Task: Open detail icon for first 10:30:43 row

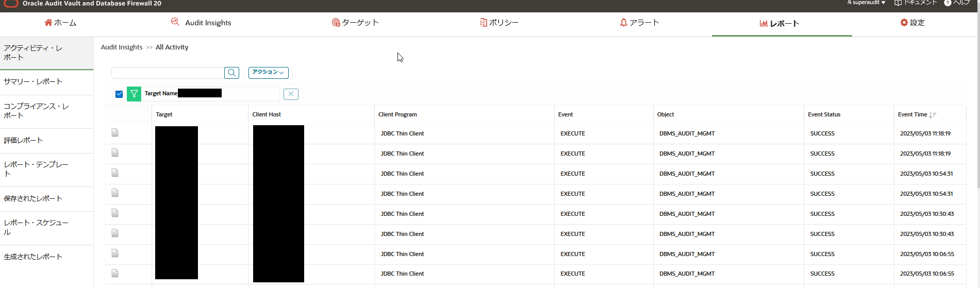Action: (x=115, y=213)
